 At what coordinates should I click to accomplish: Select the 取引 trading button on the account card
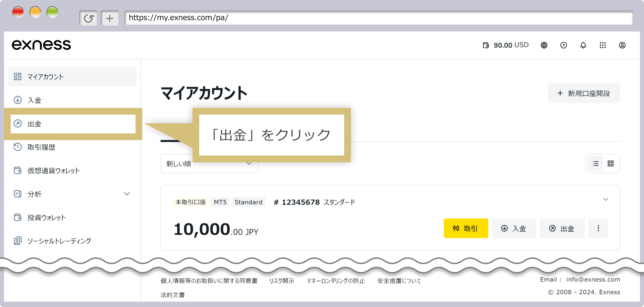466,228
